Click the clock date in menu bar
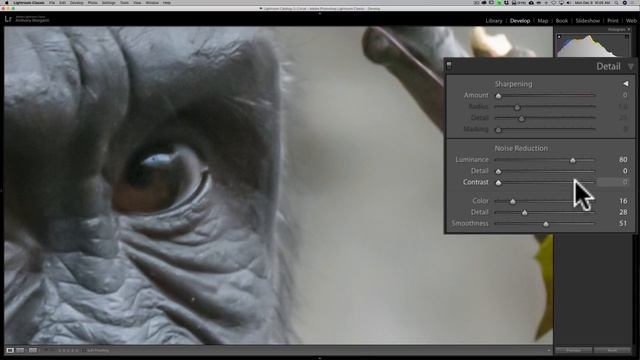This screenshot has width=640, height=360. coord(592,2)
